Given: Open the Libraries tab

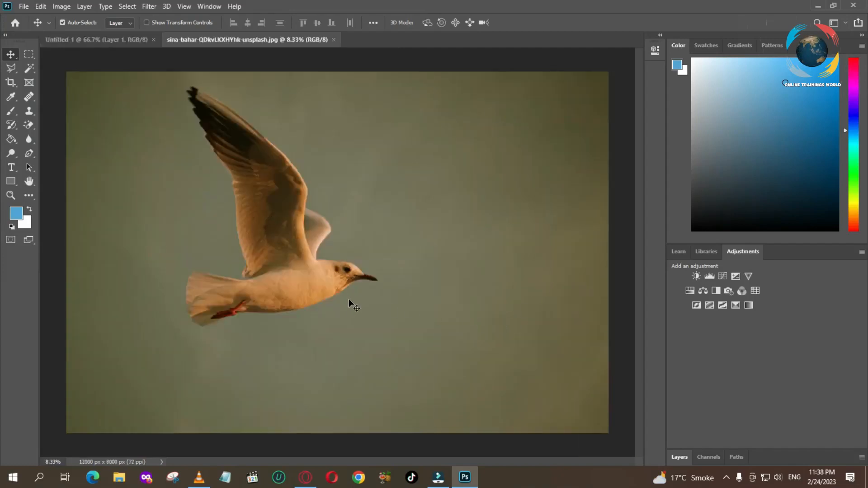Looking at the screenshot, I should click(706, 251).
